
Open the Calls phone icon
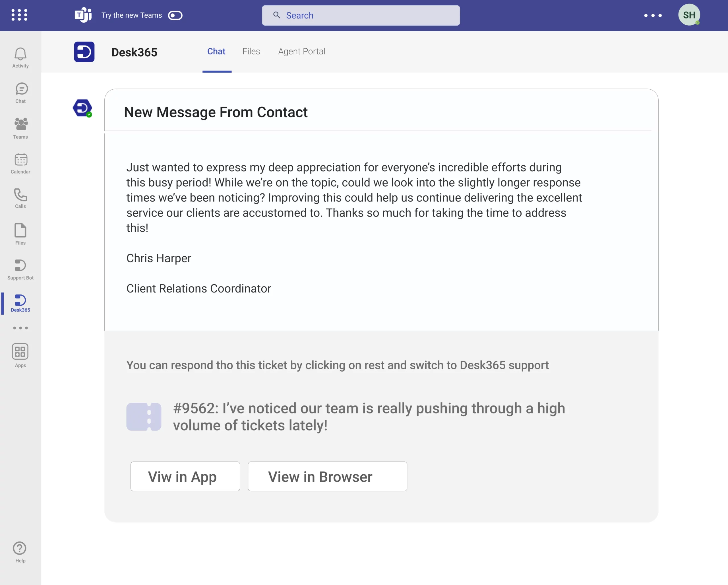coord(20,198)
